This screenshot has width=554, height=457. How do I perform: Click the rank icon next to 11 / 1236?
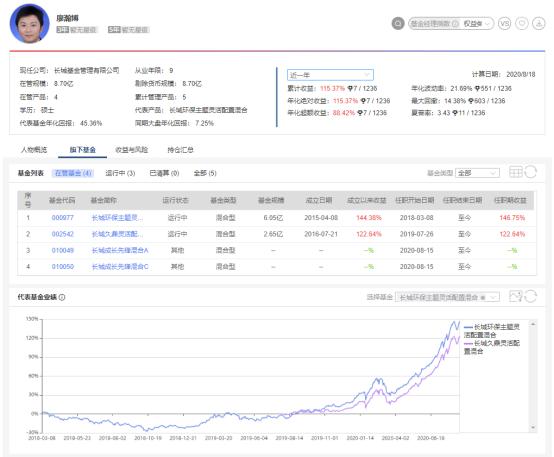click(x=455, y=113)
